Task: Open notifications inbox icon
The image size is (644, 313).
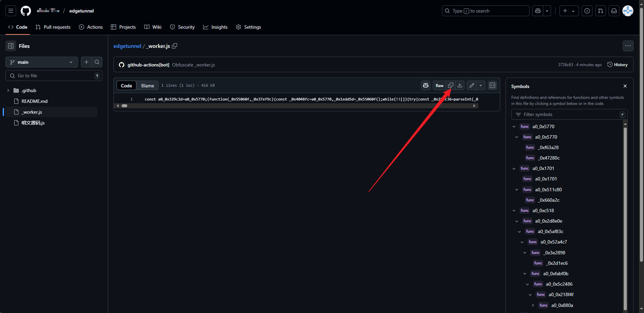Action: click(614, 11)
